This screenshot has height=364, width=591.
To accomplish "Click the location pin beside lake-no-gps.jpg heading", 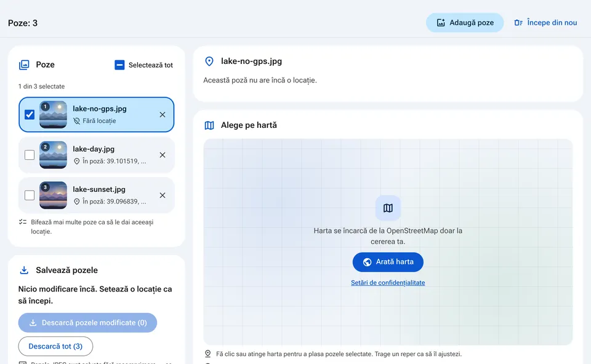I will (x=209, y=61).
